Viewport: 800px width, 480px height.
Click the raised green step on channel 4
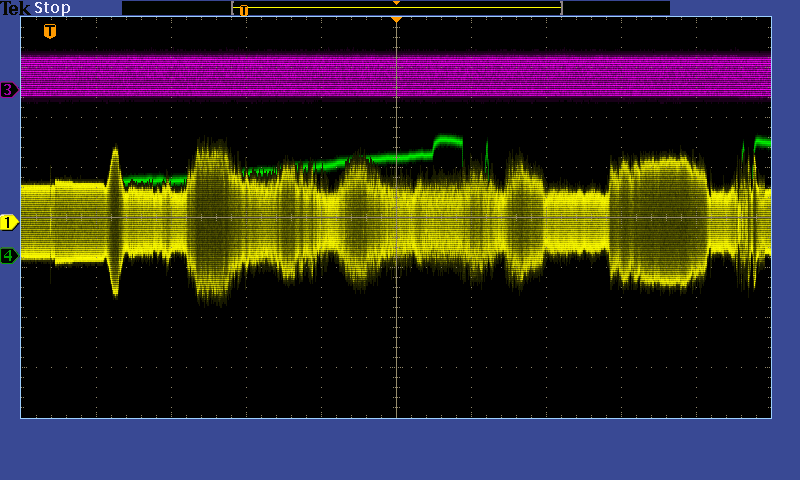[447, 141]
